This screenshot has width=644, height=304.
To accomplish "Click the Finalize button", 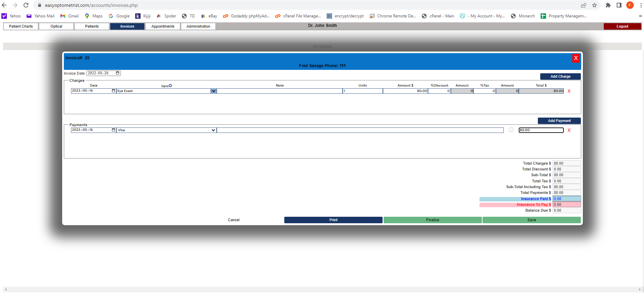I will click(433, 220).
